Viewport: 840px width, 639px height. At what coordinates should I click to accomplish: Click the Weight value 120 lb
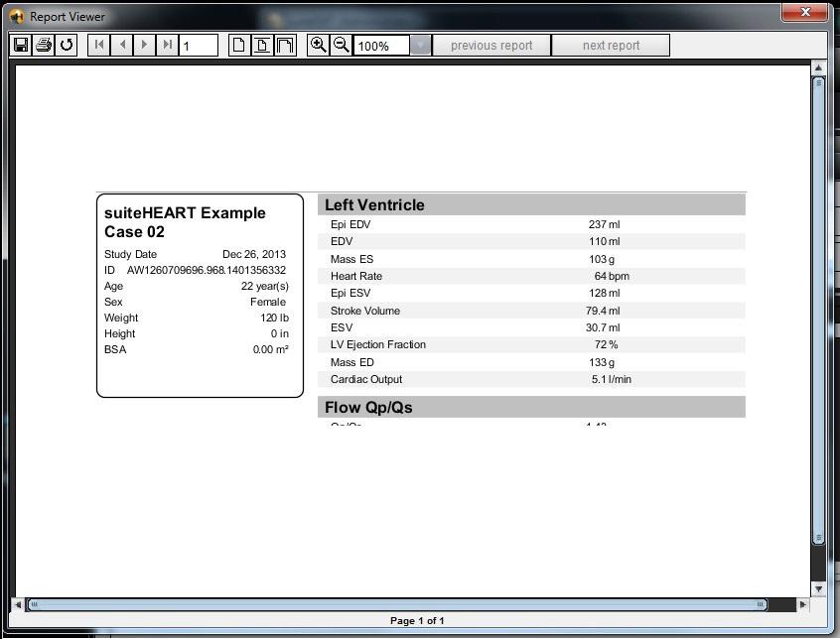click(274, 318)
